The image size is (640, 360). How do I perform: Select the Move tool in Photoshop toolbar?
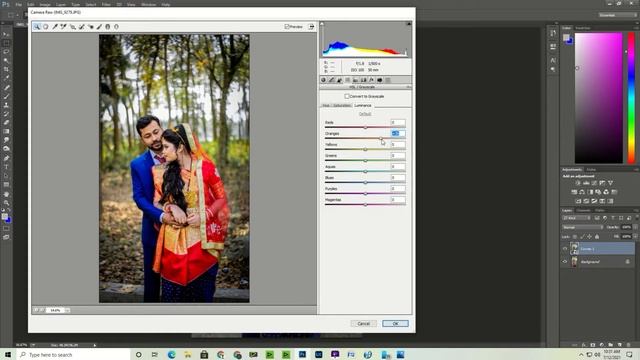(x=6, y=34)
